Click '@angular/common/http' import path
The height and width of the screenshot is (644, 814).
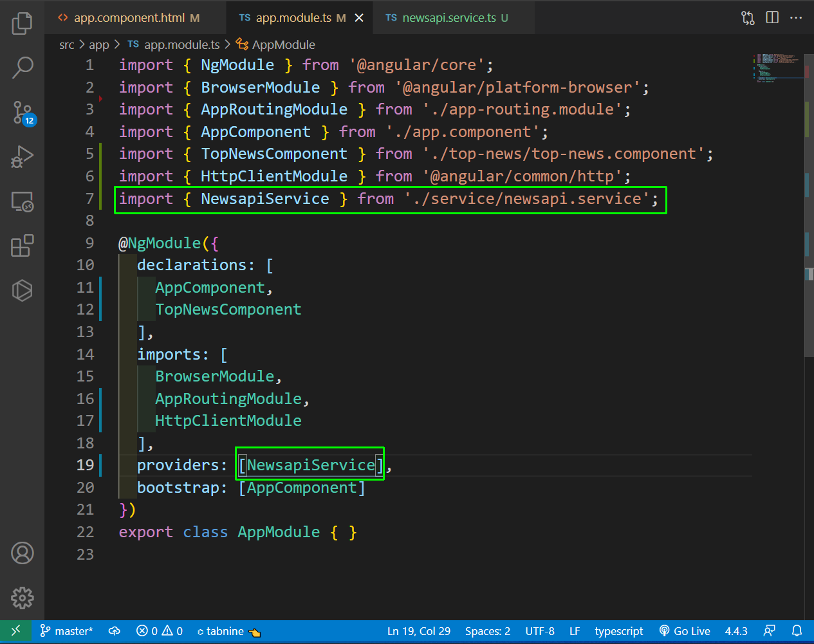pyautogui.click(x=523, y=176)
